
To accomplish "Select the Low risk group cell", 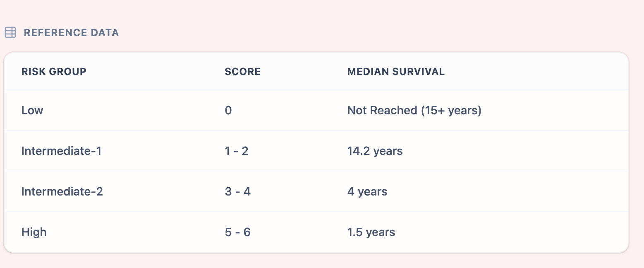I will point(32,111).
